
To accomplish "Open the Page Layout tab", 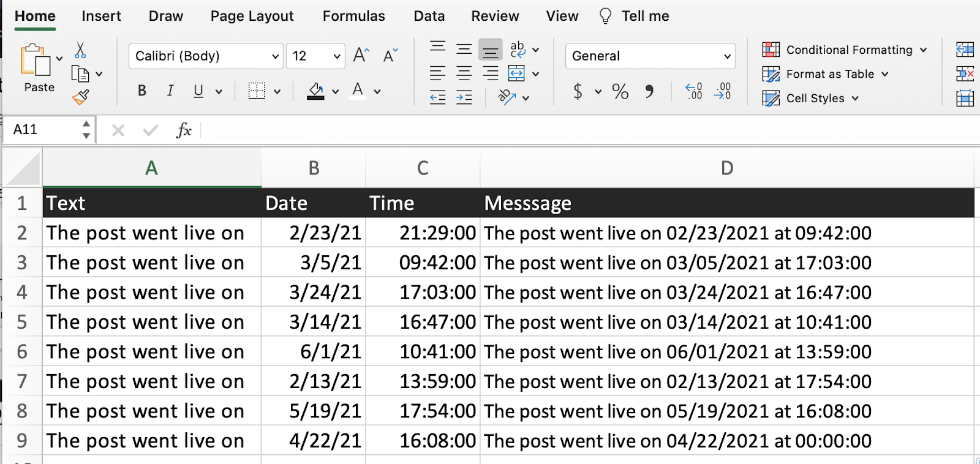I will click(x=252, y=16).
